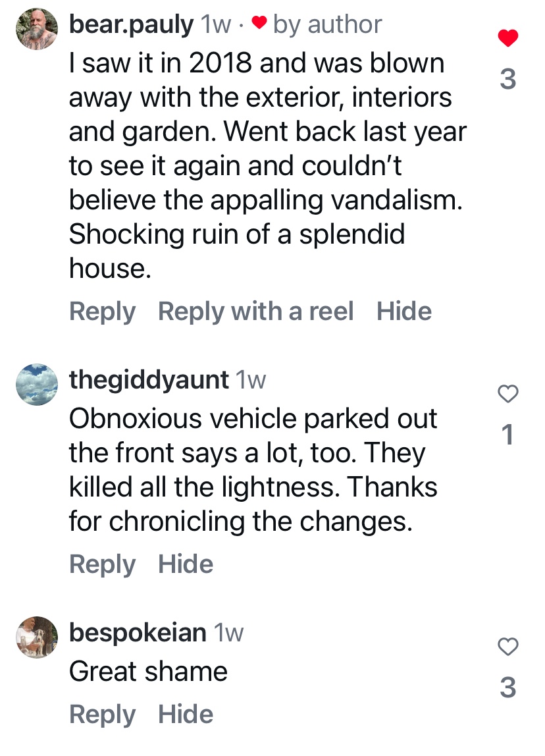View the 1 like on thegiddyaunt's comment
This screenshot has height=756, width=545.
point(507,435)
